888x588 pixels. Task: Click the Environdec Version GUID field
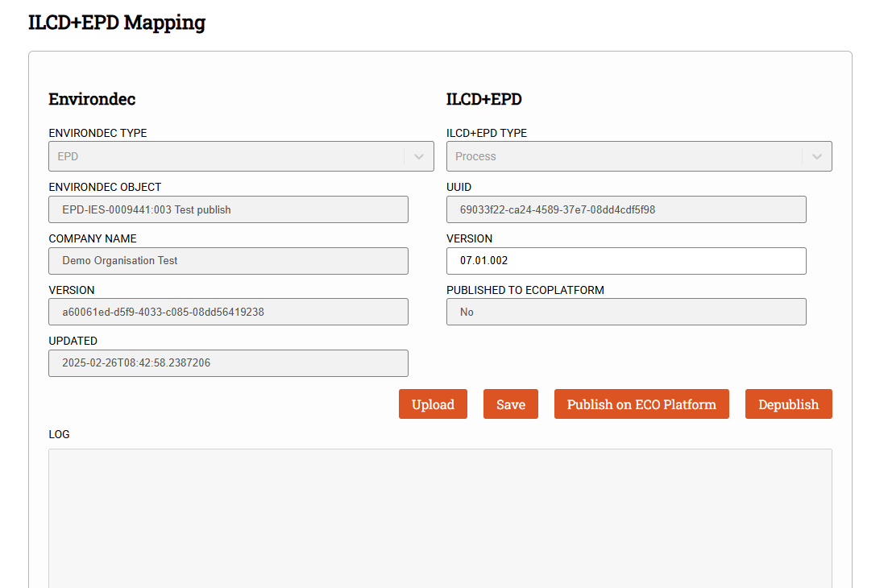(x=228, y=312)
